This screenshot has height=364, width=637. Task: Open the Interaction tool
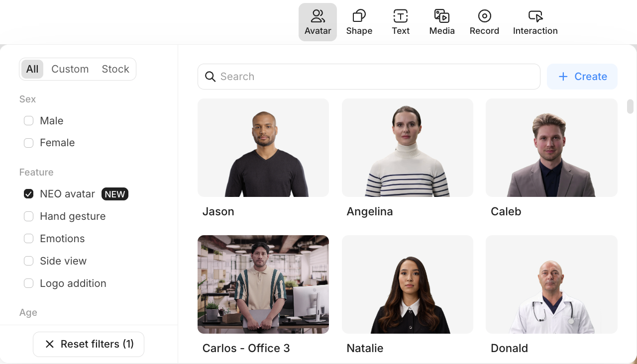(535, 22)
